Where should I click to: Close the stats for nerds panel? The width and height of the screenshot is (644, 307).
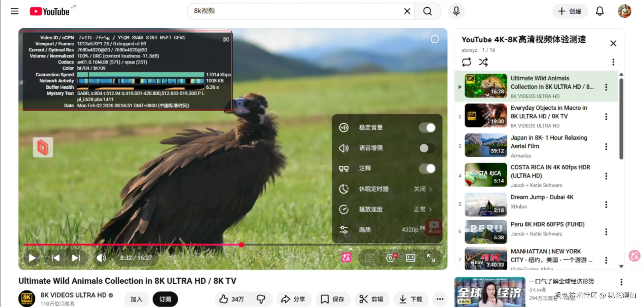(x=226, y=39)
